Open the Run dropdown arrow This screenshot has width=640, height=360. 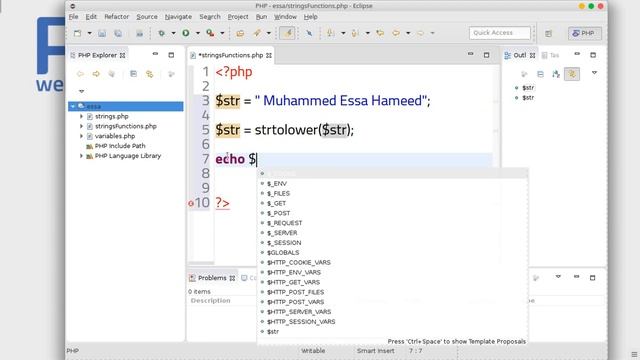pos(198,33)
